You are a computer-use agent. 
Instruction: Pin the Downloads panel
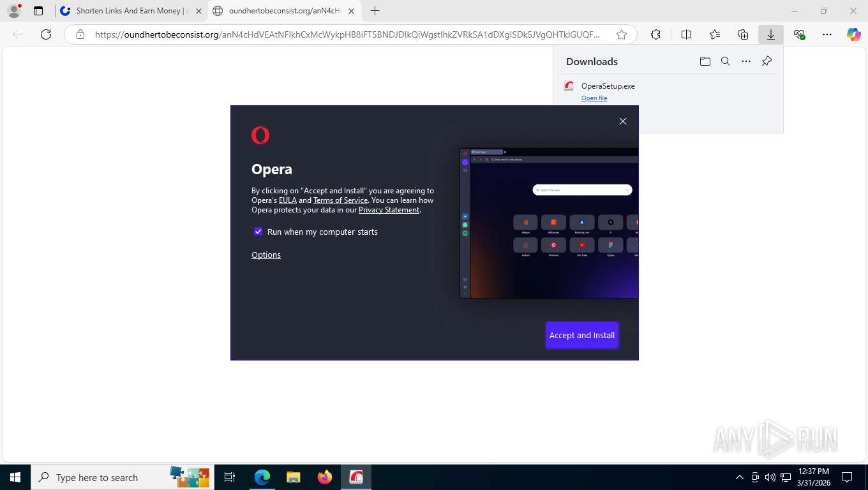[x=767, y=61]
